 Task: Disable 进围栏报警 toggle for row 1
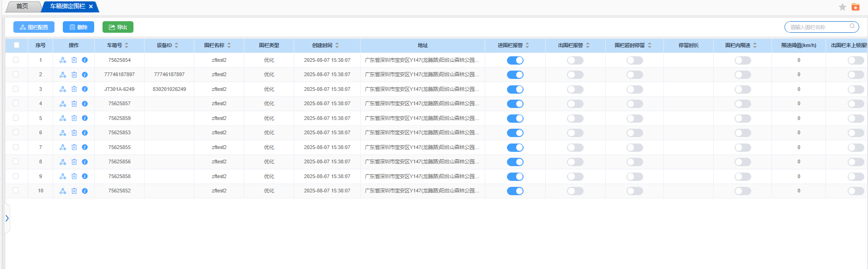515,60
